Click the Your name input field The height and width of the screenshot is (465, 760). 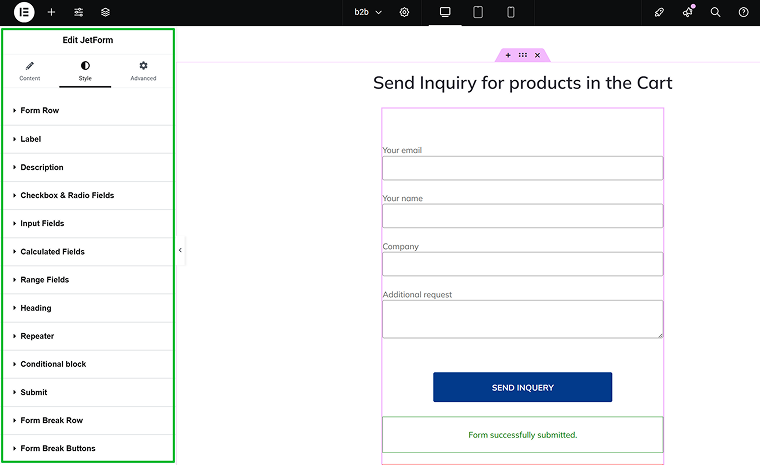(522, 216)
